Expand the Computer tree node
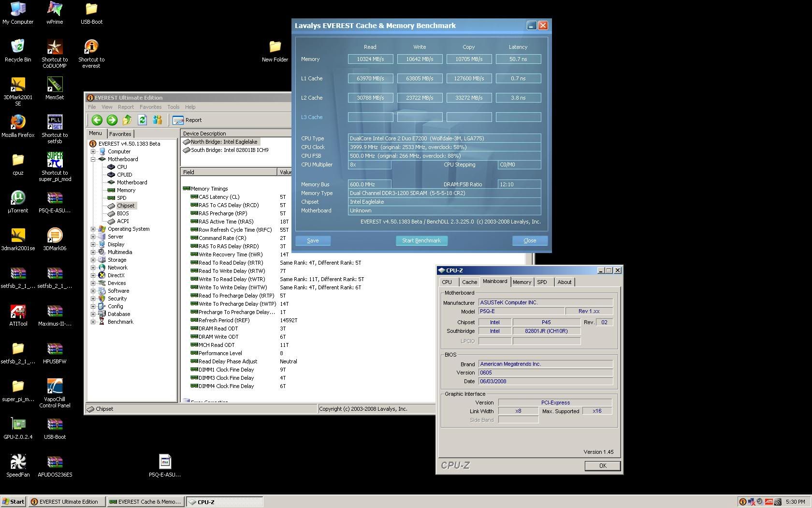Viewport: 812px width, 508px height. point(93,151)
